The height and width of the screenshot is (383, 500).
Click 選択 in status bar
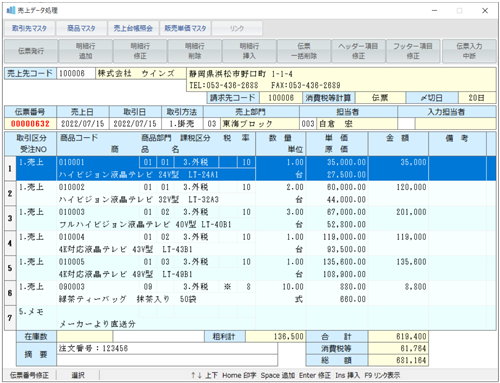click(x=78, y=375)
